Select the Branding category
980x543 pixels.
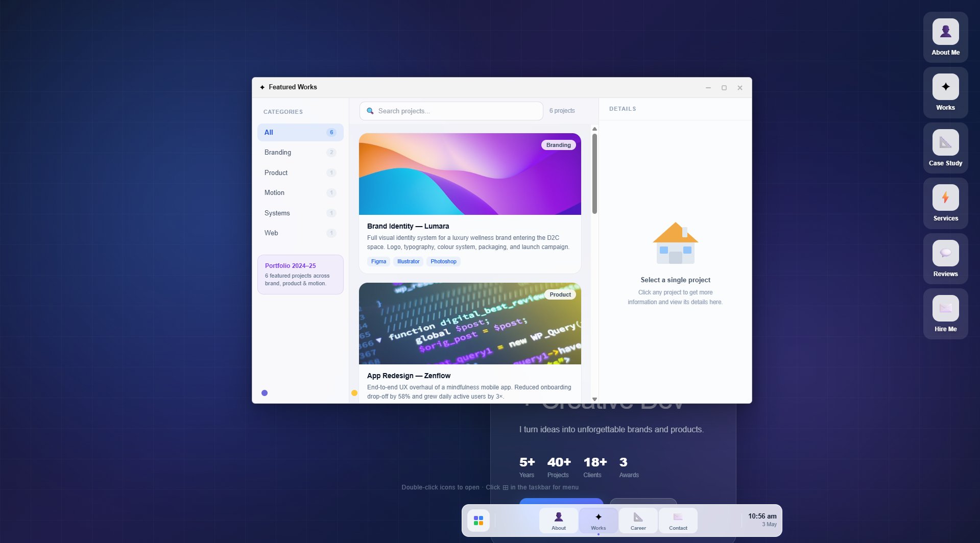[300, 153]
